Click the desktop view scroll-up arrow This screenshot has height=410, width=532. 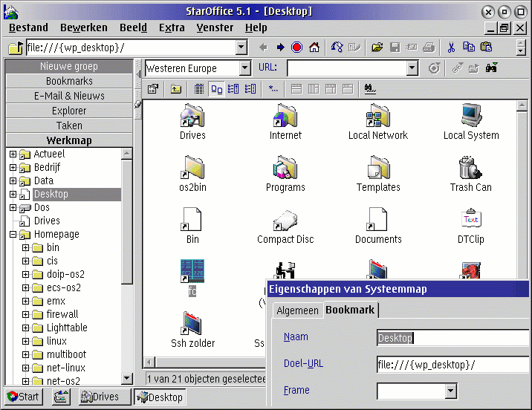coord(522,105)
